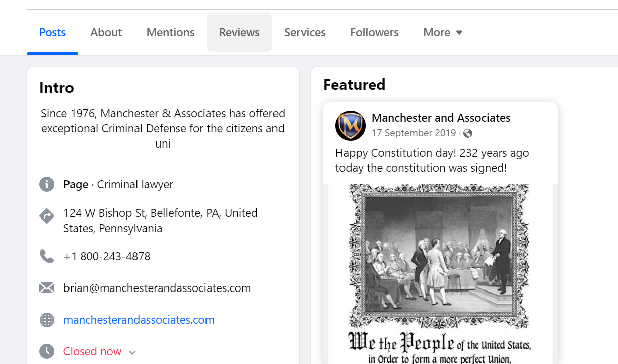Select the Followers tab

[x=374, y=32]
